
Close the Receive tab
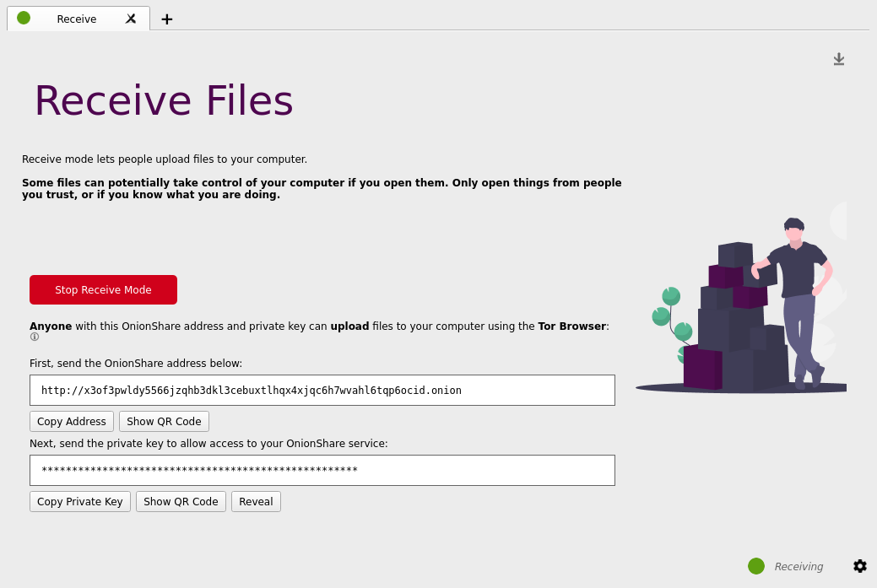131,19
